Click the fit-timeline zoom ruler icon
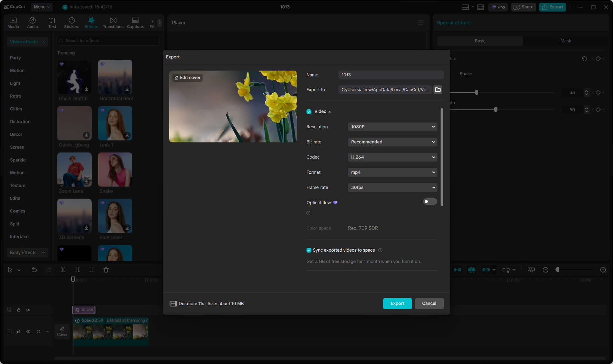The height and width of the screenshot is (364, 613). pyautogui.click(x=531, y=270)
